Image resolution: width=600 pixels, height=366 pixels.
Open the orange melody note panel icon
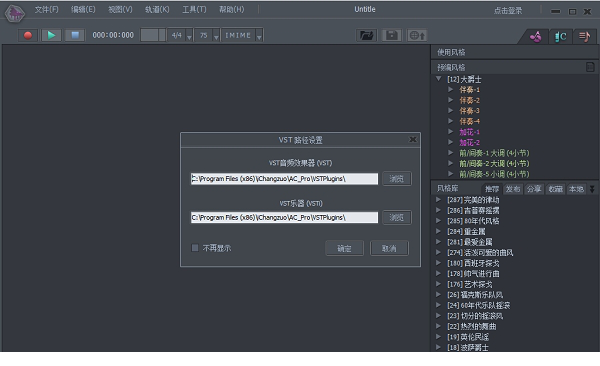[584, 37]
